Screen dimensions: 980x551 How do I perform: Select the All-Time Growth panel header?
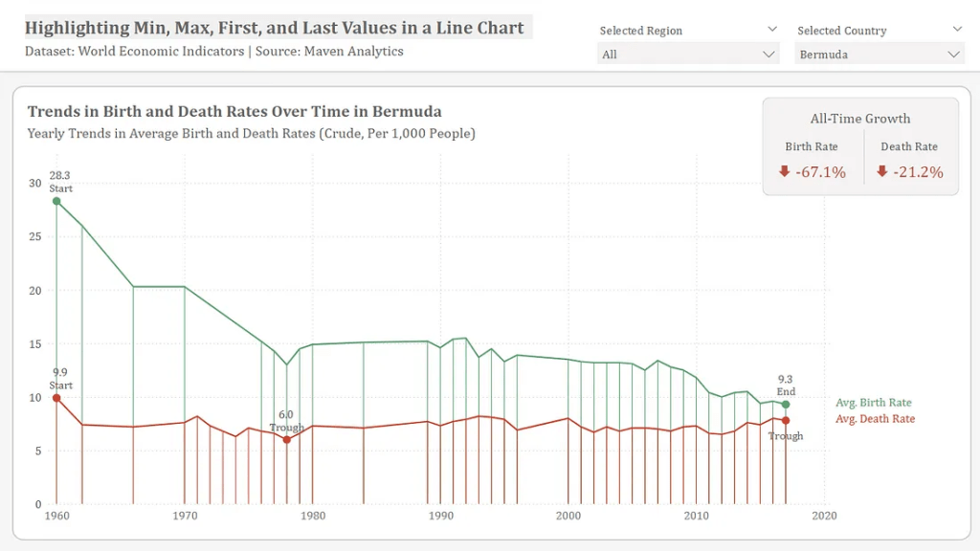pos(859,119)
